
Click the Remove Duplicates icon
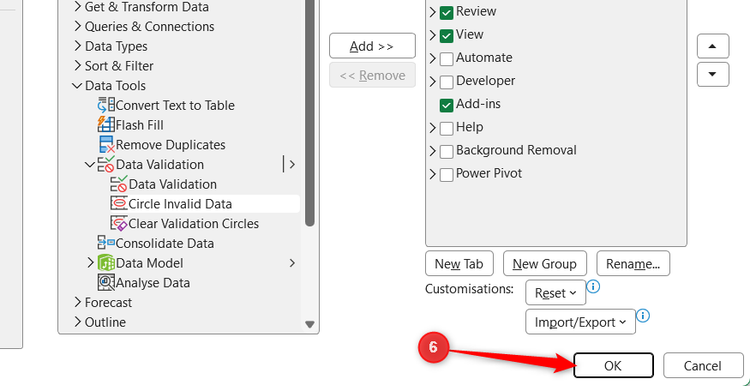(106, 145)
